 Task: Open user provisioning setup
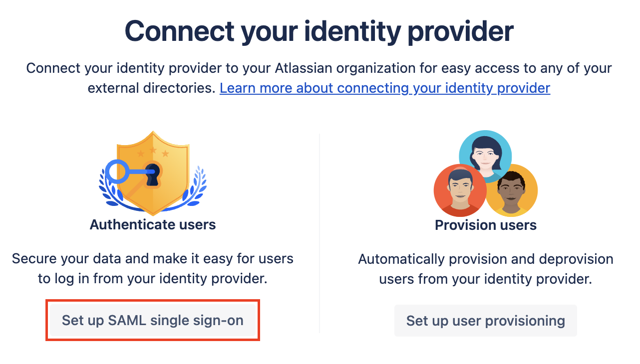tap(485, 321)
